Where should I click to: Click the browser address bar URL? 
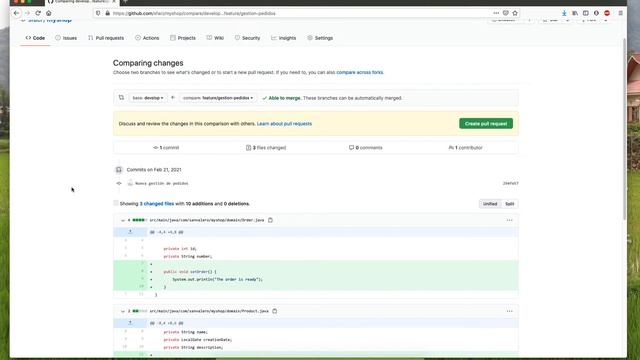[x=194, y=13]
